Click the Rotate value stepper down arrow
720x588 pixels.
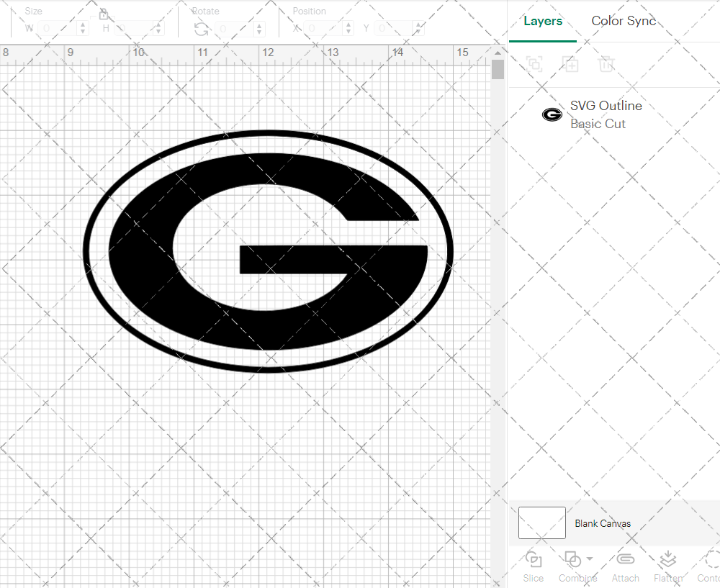[x=258, y=32]
